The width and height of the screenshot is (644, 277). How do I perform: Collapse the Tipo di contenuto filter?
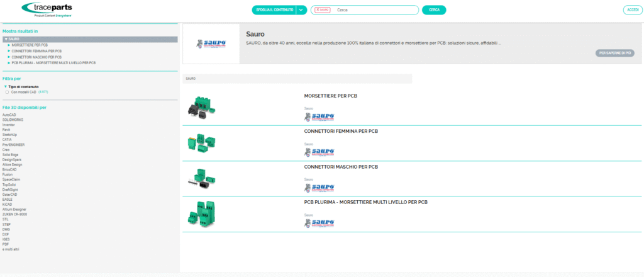click(x=5, y=87)
